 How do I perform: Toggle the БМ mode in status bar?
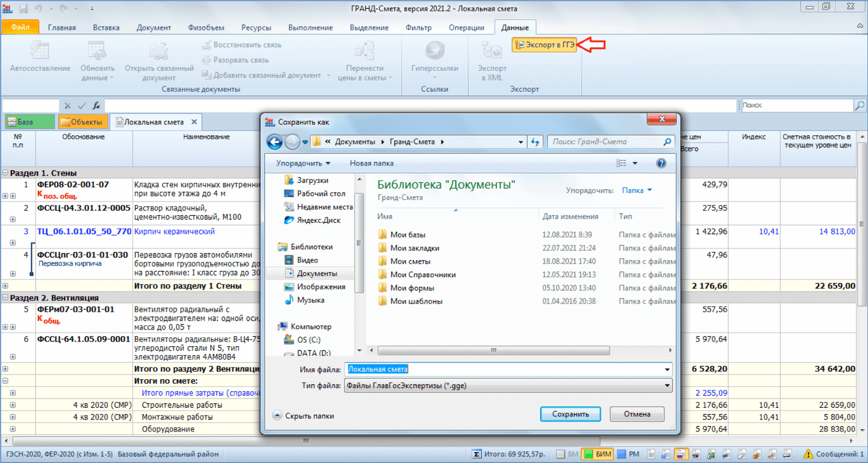tap(567, 454)
